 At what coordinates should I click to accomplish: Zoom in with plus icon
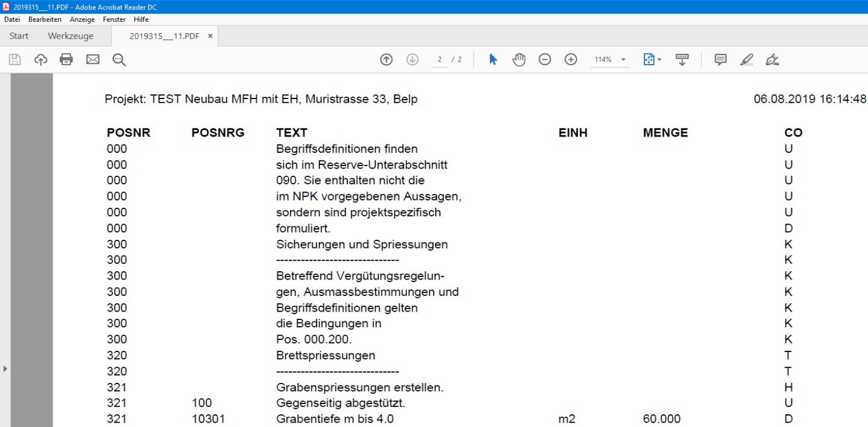pyautogui.click(x=571, y=59)
